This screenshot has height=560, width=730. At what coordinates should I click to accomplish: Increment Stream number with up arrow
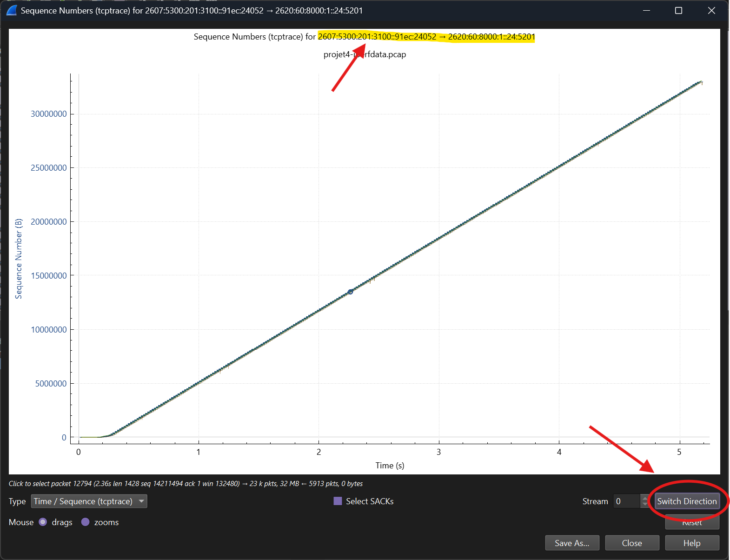click(x=644, y=498)
